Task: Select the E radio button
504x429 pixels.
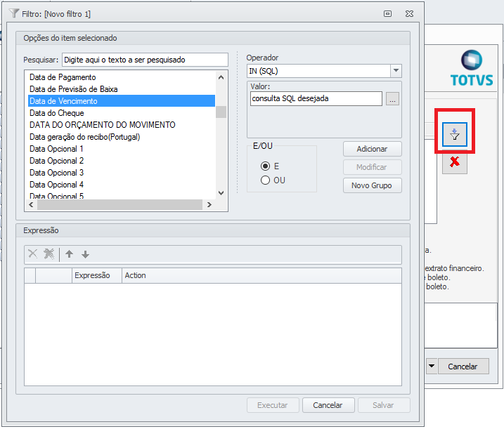Action: coord(265,166)
